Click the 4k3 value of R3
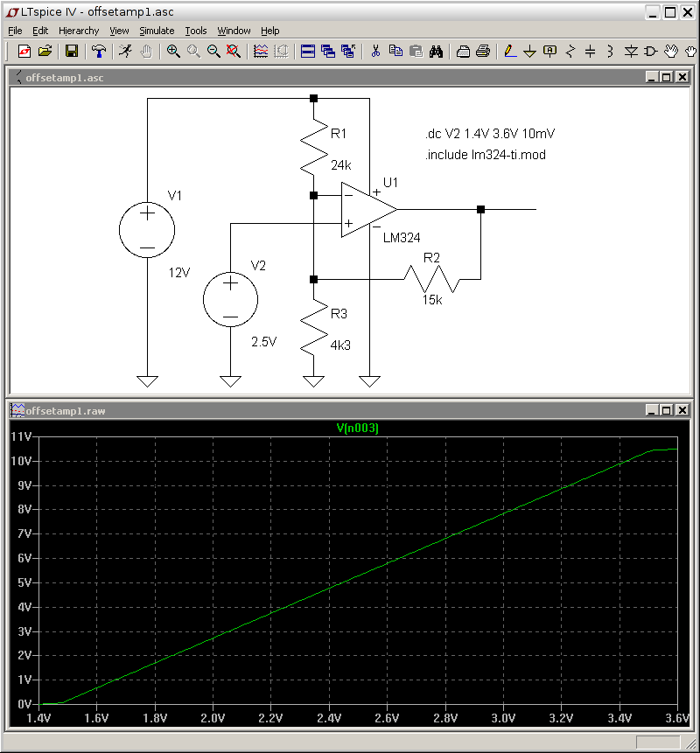Image resolution: width=700 pixels, height=753 pixels. [340, 345]
